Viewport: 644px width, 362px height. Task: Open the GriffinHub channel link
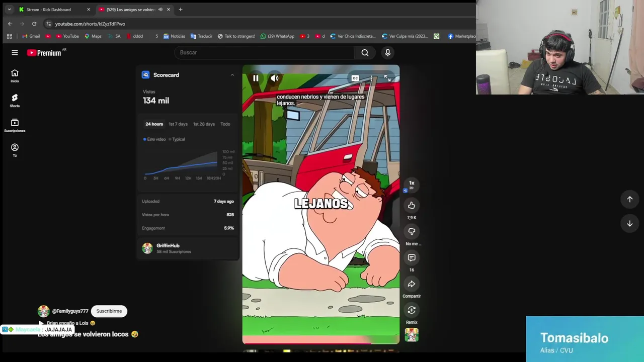168,246
